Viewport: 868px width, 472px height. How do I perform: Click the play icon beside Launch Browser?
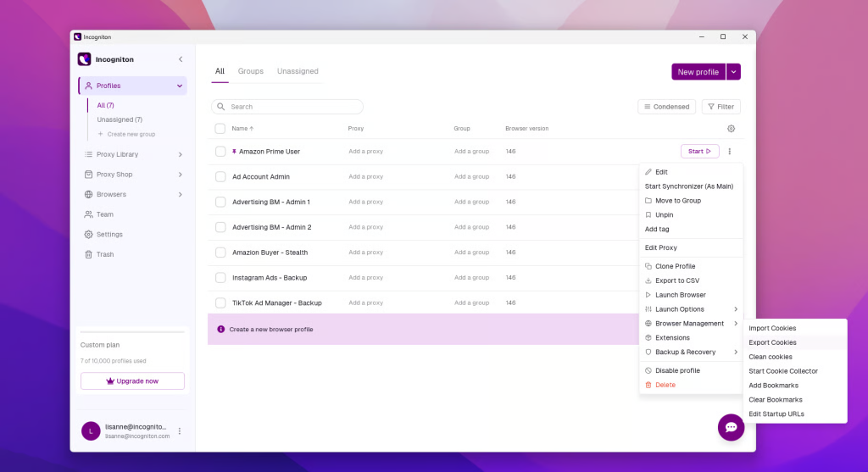pyautogui.click(x=648, y=295)
